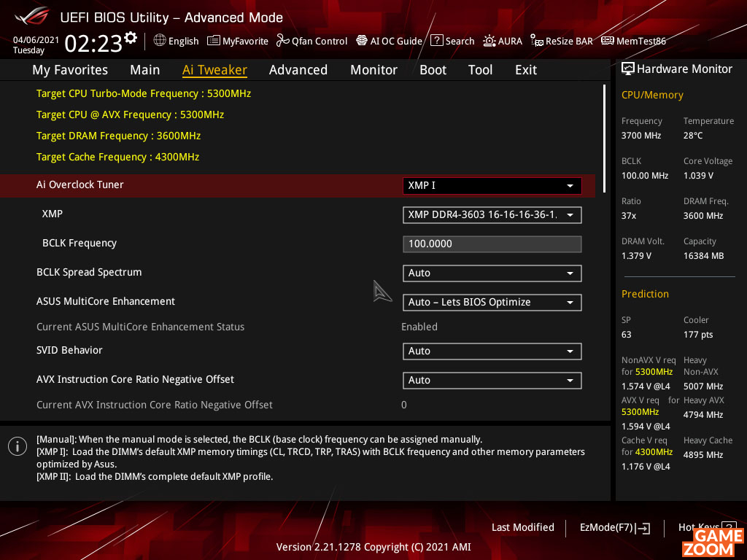The height and width of the screenshot is (560, 747).
Task: Click Target DRAM Frequency : 3600MHz text
Action: point(118,136)
